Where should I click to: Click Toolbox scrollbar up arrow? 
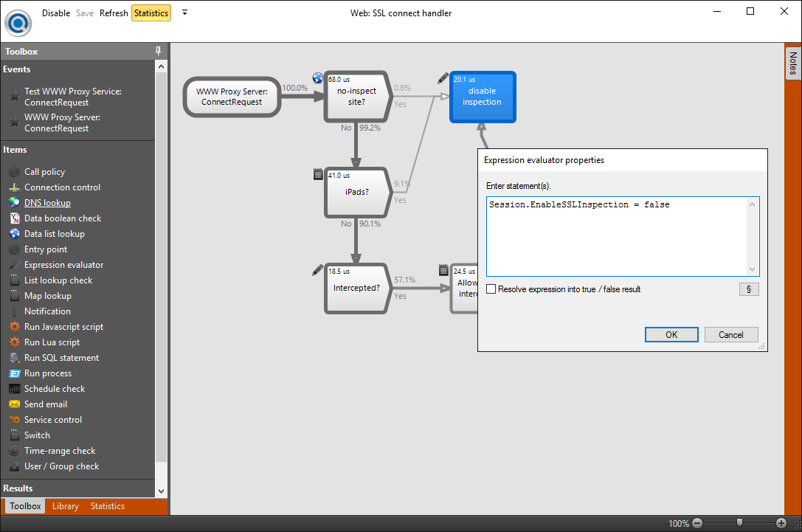[161, 66]
